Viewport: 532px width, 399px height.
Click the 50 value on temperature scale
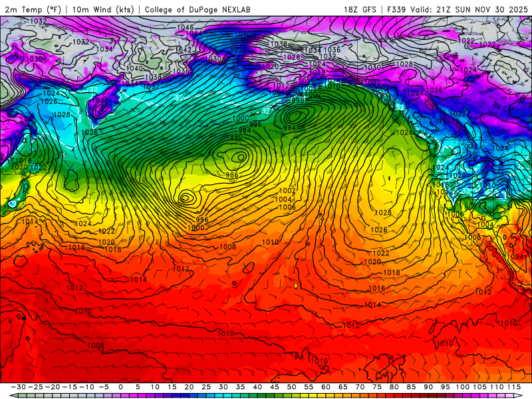pyautogui.click(x=291, y=387)
